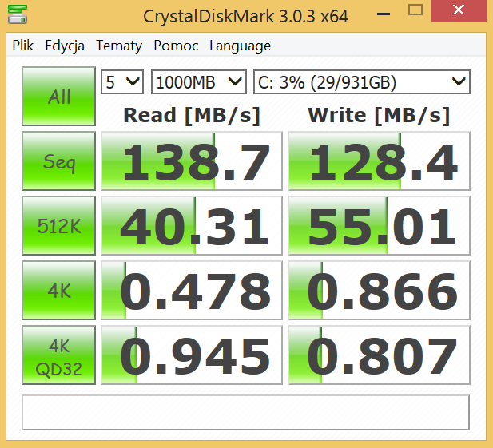Screen dimensions: 493x448
Task: Minimize the CrystalDiskMark window
Action: pos(384,13)
